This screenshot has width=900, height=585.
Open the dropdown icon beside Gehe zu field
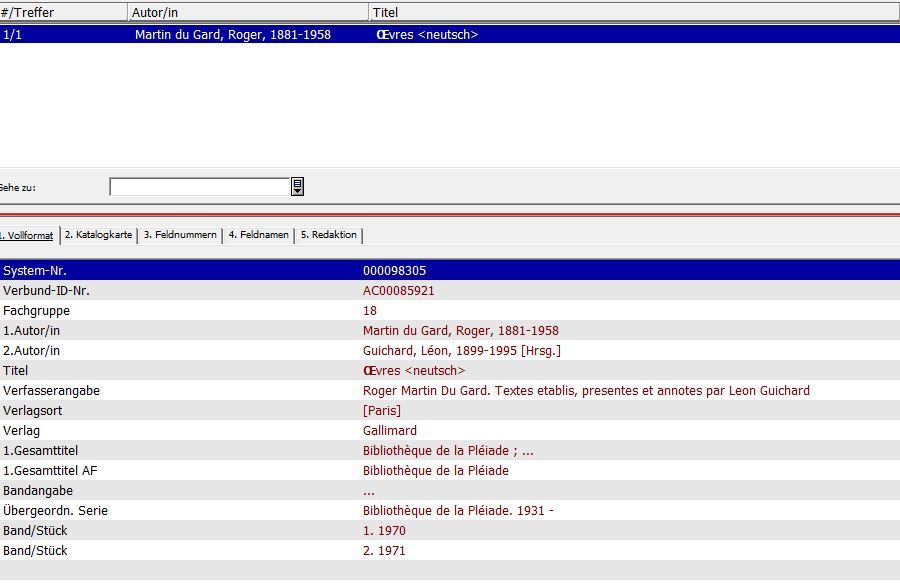pyautogui.click(x=297, y=187)
